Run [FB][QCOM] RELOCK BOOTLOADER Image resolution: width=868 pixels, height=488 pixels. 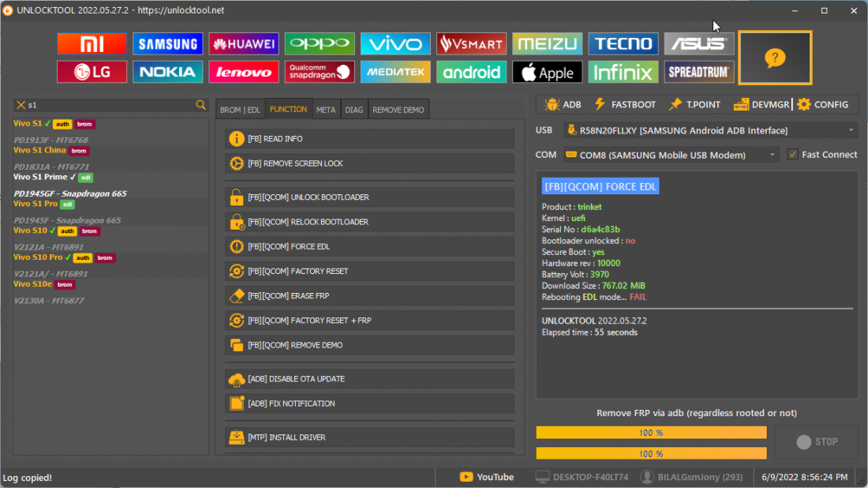369,222
